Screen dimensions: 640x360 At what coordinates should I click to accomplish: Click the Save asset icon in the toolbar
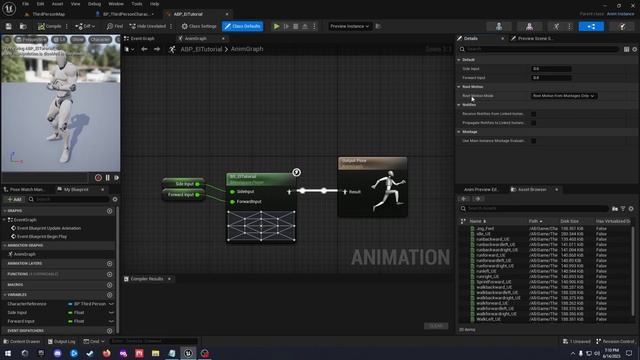[x=9, y=26]
